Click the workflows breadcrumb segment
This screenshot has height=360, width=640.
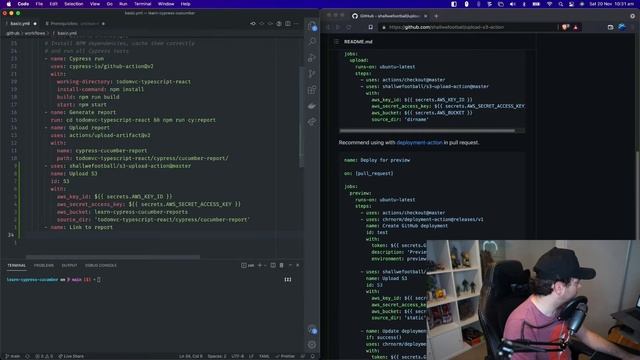pos(35,33)
